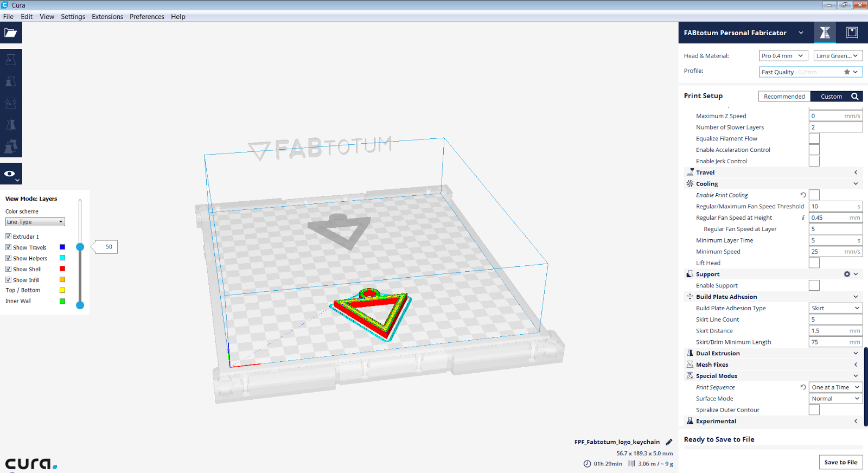Open the Preferences menu
The height and width of the screenshot is (473, 868).
(147, 17)
